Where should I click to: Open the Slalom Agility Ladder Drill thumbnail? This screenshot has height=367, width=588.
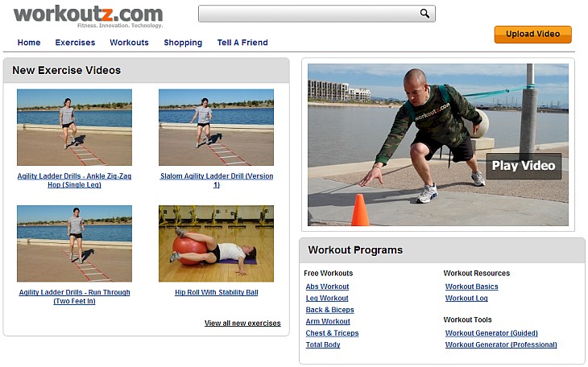[216, 127]
